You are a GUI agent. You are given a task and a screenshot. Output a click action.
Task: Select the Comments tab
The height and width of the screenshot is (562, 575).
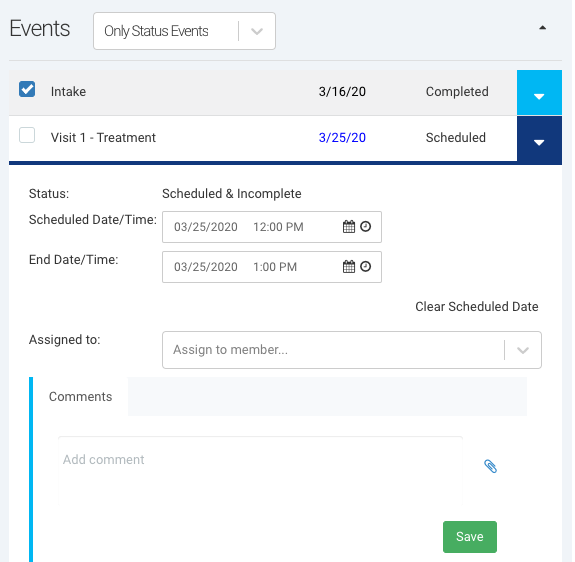(80, 396)
